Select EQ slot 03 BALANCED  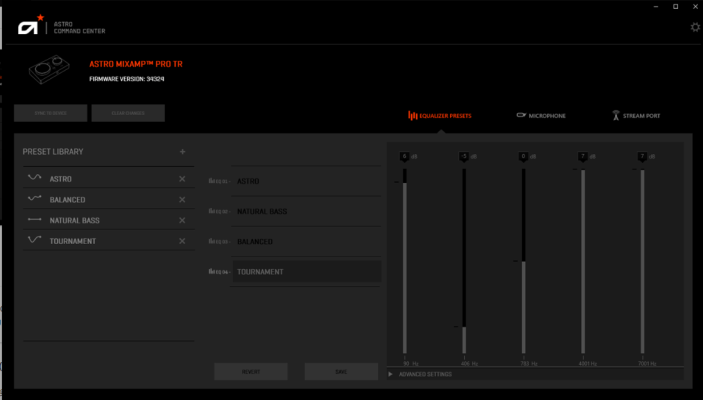[x=306, y=241]
